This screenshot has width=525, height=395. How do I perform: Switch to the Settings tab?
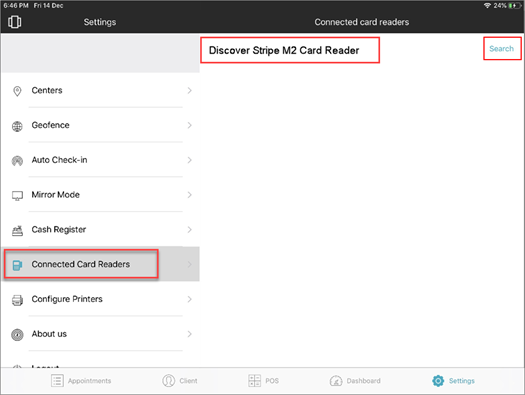pyautogui.click(x=453, y=381)
